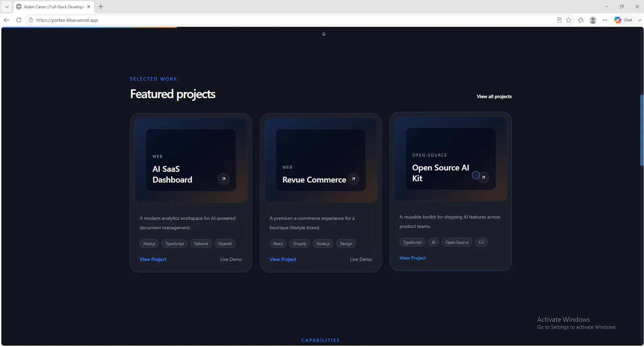Open the reader view icon in address bar
Image resolution: width=644 pixels, height=347 pixels.
[x=559, y=20]
